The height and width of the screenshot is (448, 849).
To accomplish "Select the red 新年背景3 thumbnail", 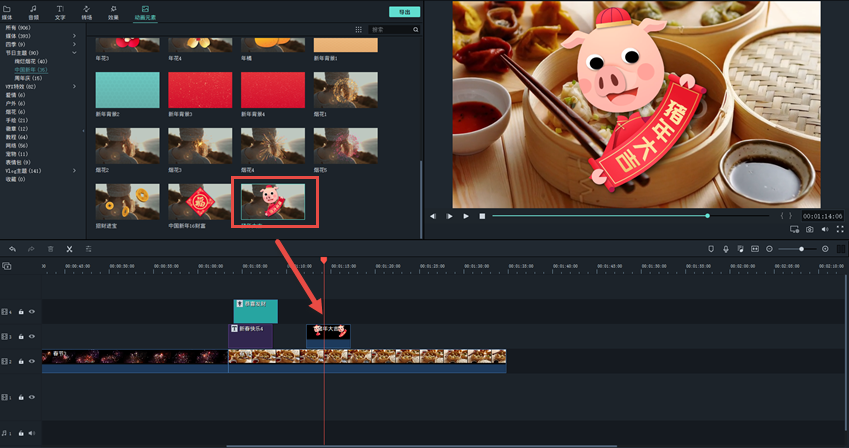I will (x=200, y=90).
